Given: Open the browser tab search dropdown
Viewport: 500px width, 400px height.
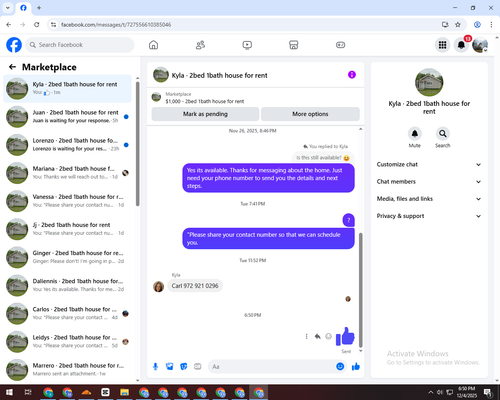Looking at the screenshot, I should coord(8,8).
